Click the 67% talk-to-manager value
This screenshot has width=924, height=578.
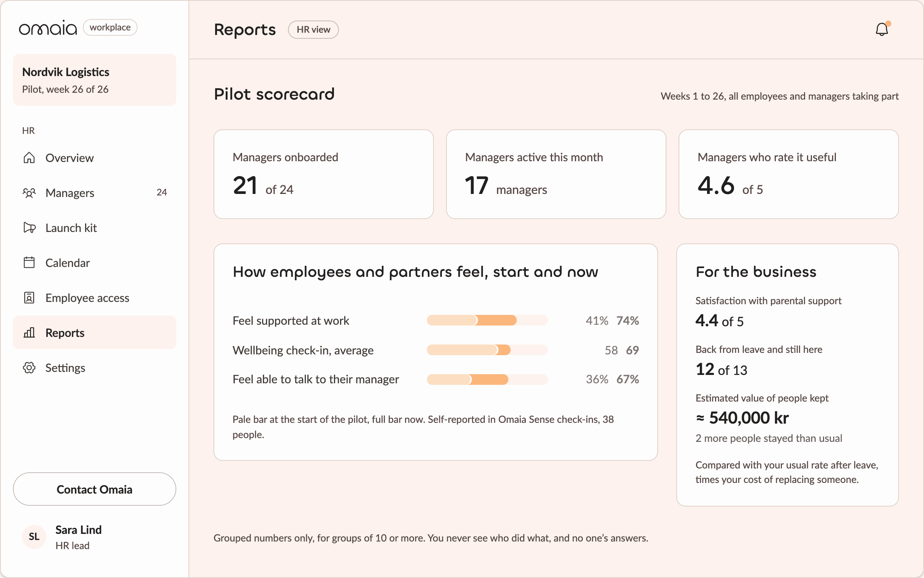click(628, 379)
